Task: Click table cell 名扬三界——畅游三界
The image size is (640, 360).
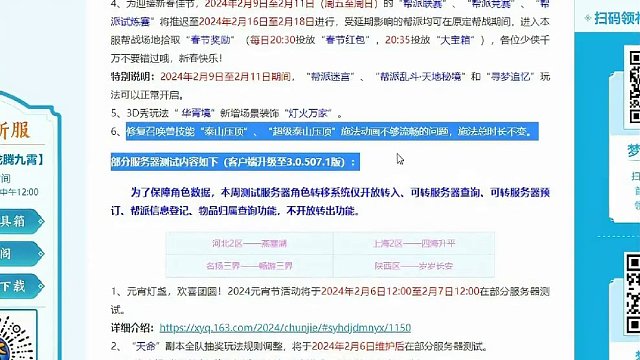Action: coord(249,266)
